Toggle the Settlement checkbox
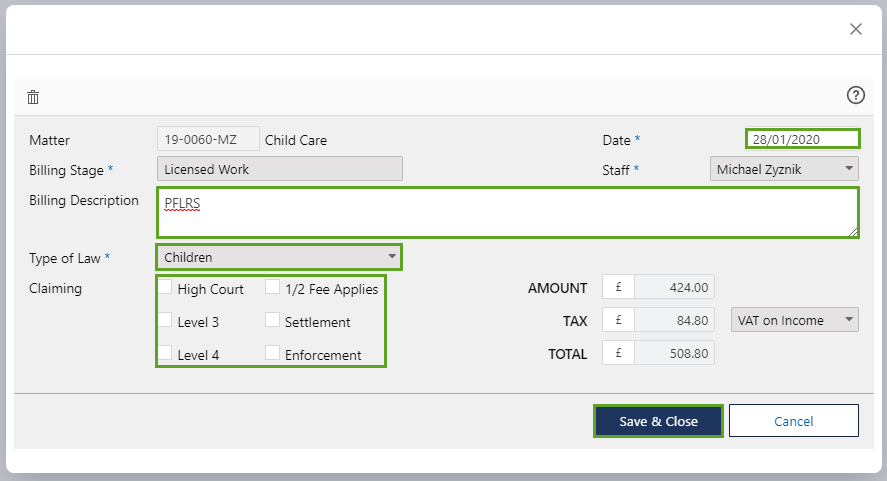Screen dimensions: 887x481 point(273,321)
